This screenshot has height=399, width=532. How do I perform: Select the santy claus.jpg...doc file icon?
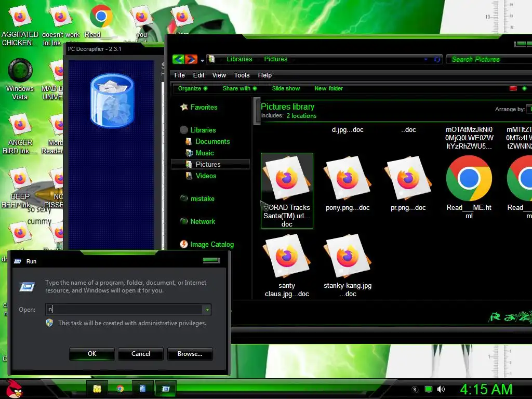(287, 256)
